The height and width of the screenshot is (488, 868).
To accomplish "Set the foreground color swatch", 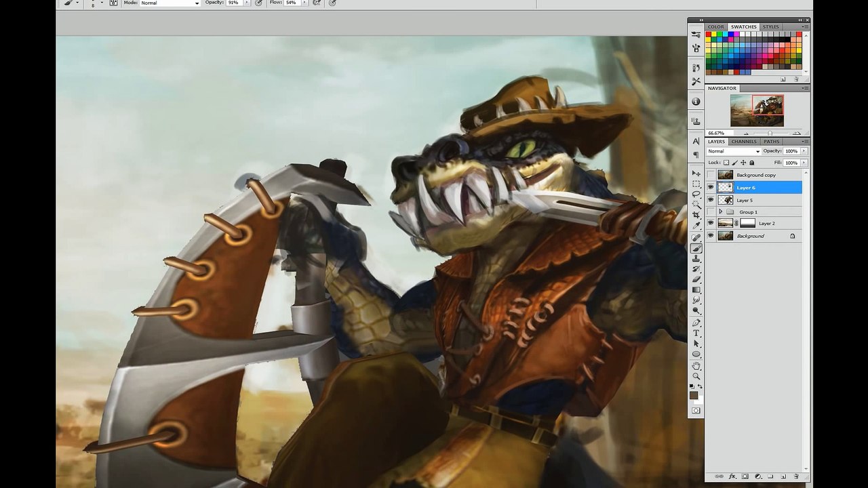I will [694, 395].
